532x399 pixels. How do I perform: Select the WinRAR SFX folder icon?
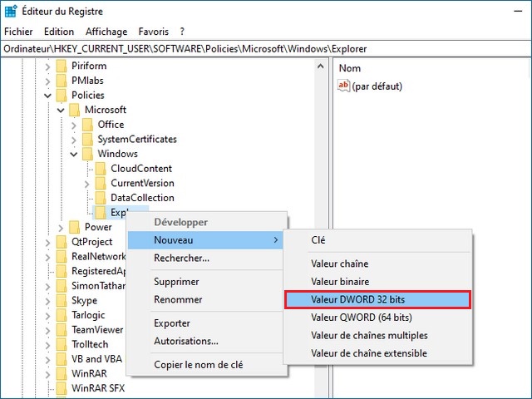coord(61,388)
